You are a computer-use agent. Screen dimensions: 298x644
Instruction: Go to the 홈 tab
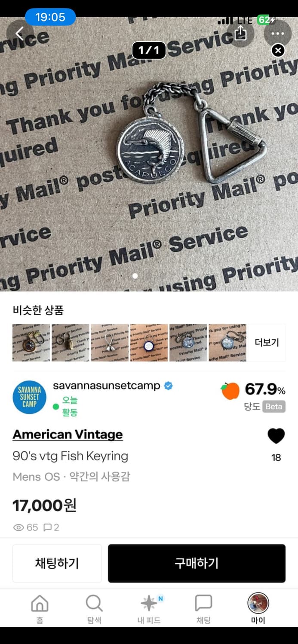(40, 609)
